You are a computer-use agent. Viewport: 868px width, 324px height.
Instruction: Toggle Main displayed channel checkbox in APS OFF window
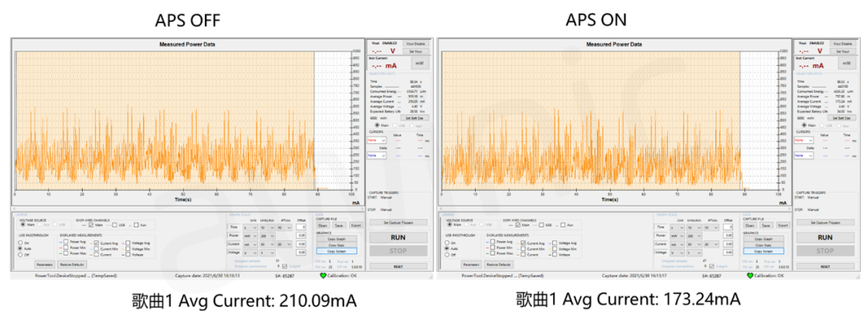click(91, 225)
